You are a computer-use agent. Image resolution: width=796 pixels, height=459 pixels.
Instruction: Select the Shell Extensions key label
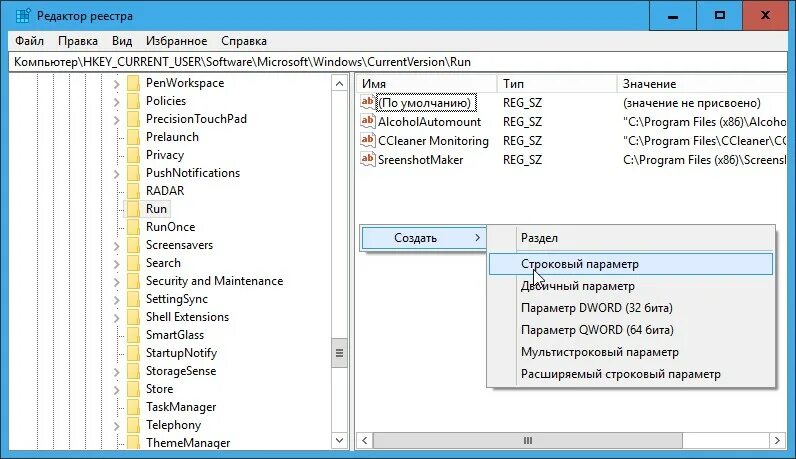pos(187,317)
